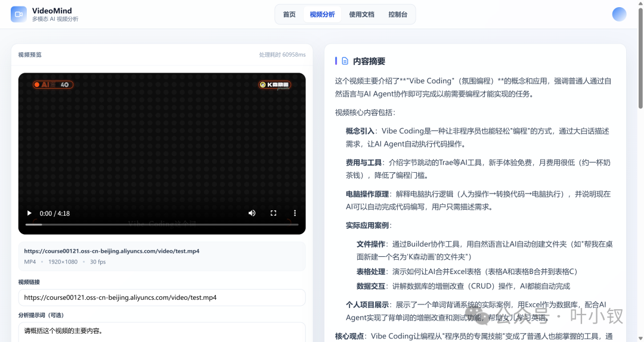
Task: Click the '内容摘要' heading
Action: coord(369,61)
